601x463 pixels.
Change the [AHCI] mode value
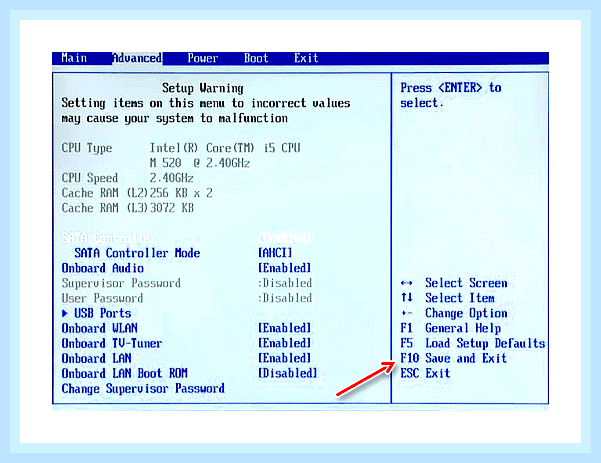[x=275, y=253]
